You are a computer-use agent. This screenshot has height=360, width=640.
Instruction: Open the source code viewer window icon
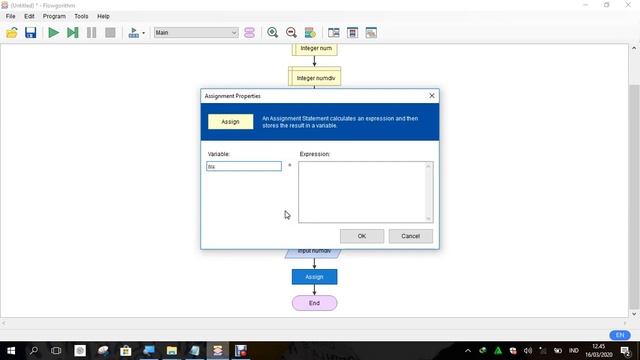(333, 33)
